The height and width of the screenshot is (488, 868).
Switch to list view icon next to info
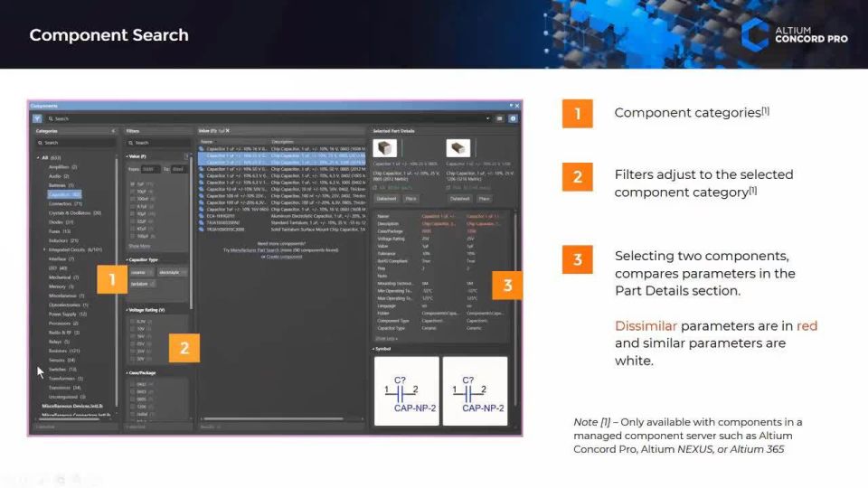(500, 118)
